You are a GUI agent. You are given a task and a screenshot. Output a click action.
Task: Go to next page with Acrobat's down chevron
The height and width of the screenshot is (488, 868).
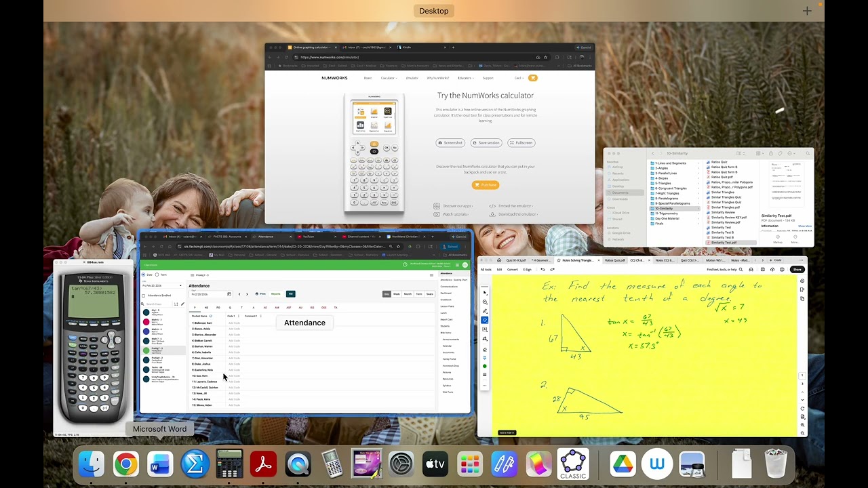pos(802,400)
